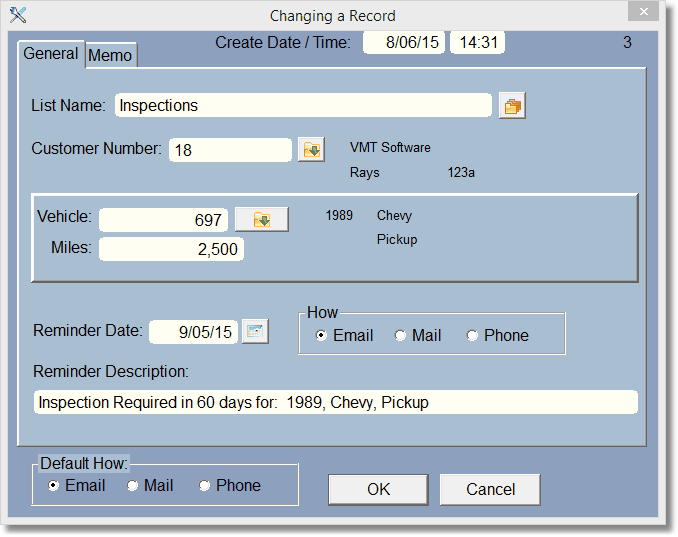Click the List Name field showing Inspections
Screen dimensions: 678x537
coord(303,105)
